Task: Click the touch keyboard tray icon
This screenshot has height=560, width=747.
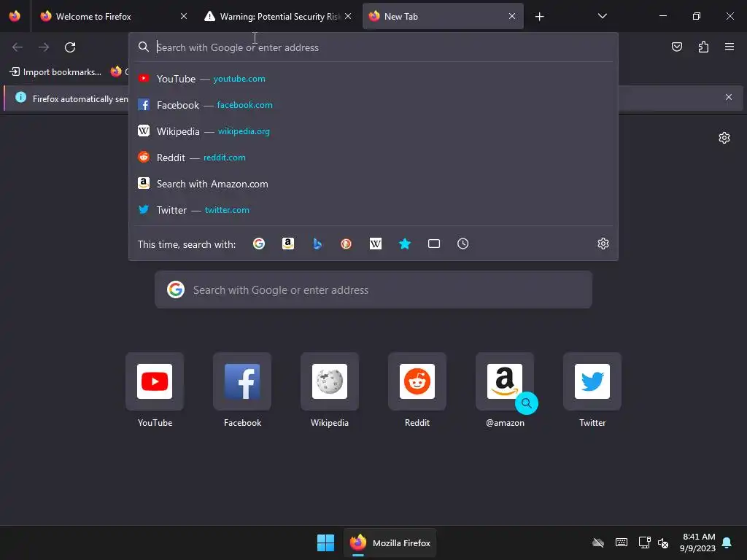Action: tap(622, 542)
